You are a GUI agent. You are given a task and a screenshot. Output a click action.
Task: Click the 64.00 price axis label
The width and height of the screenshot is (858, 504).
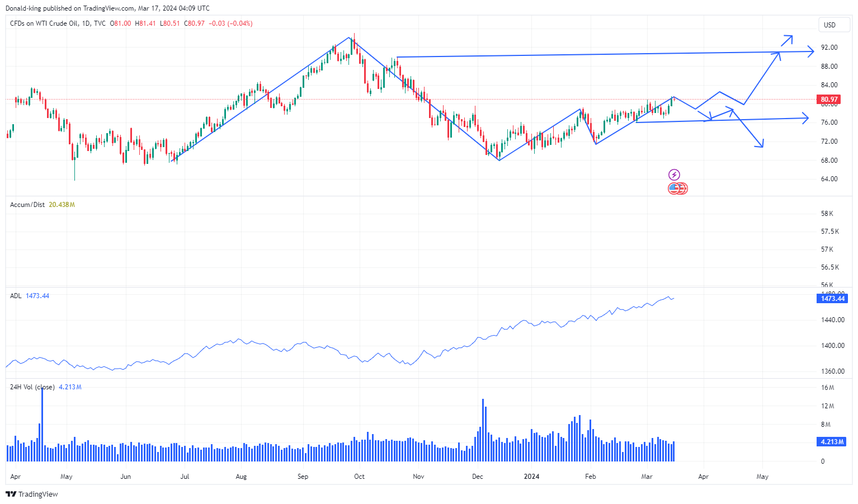tap(829, 179)
